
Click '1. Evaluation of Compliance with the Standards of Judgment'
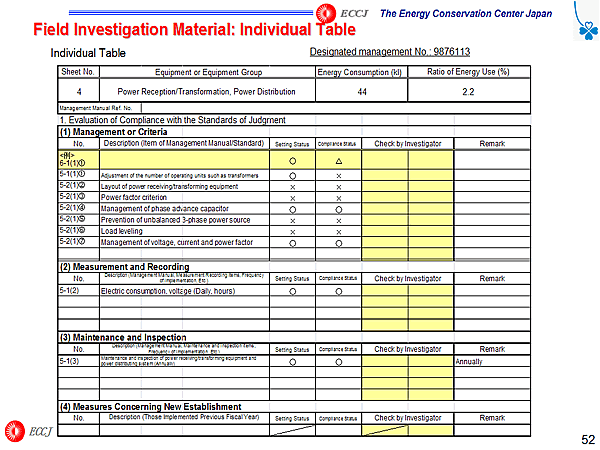point(173,120)
